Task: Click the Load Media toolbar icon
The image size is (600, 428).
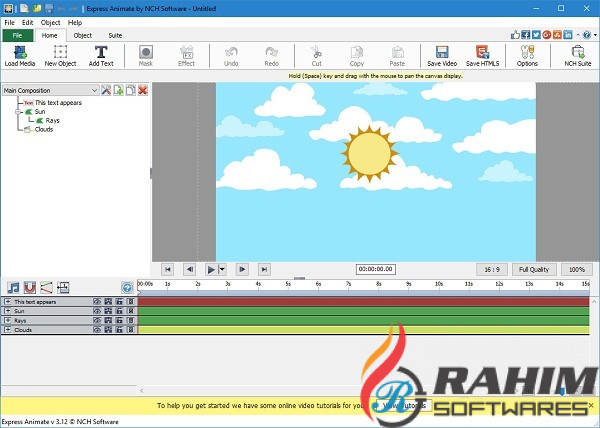Action: click(18, 55)
